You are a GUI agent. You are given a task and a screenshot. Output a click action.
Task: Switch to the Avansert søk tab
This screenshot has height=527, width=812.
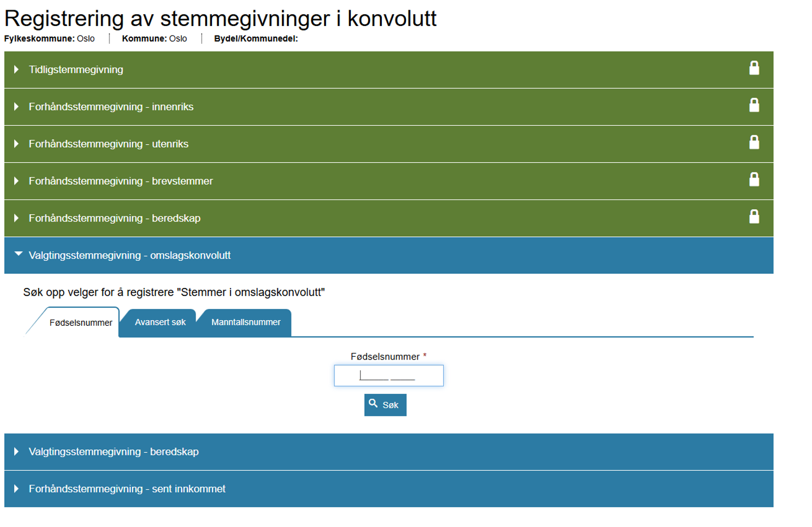pyautogui.click(x=160, y=322)
